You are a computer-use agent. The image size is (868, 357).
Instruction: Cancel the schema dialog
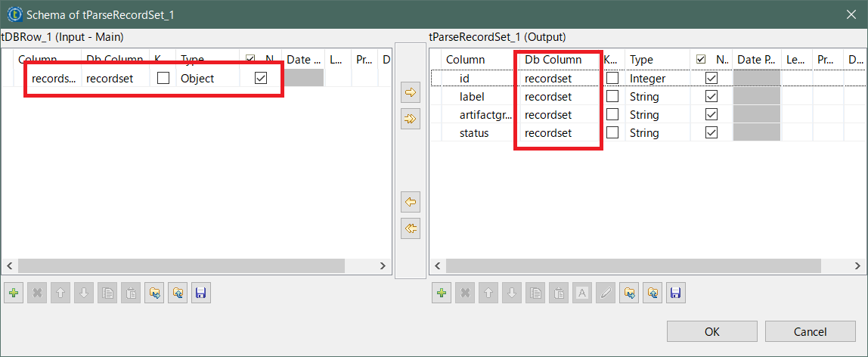(x=810, y=331)
